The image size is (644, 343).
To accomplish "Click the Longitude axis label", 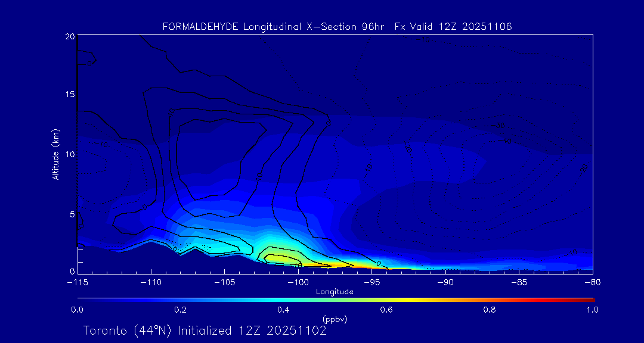I will (x=335, y=291).
